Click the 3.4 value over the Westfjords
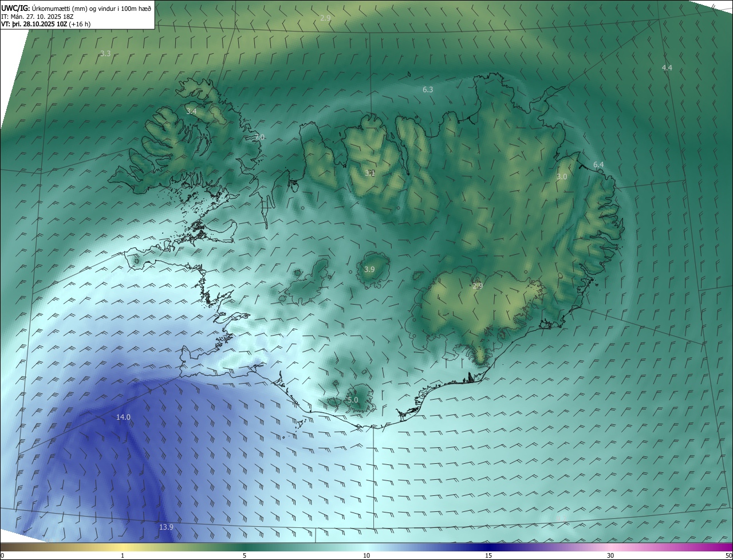This screenshot has width=733, height=560. click(x=191, y=111)
